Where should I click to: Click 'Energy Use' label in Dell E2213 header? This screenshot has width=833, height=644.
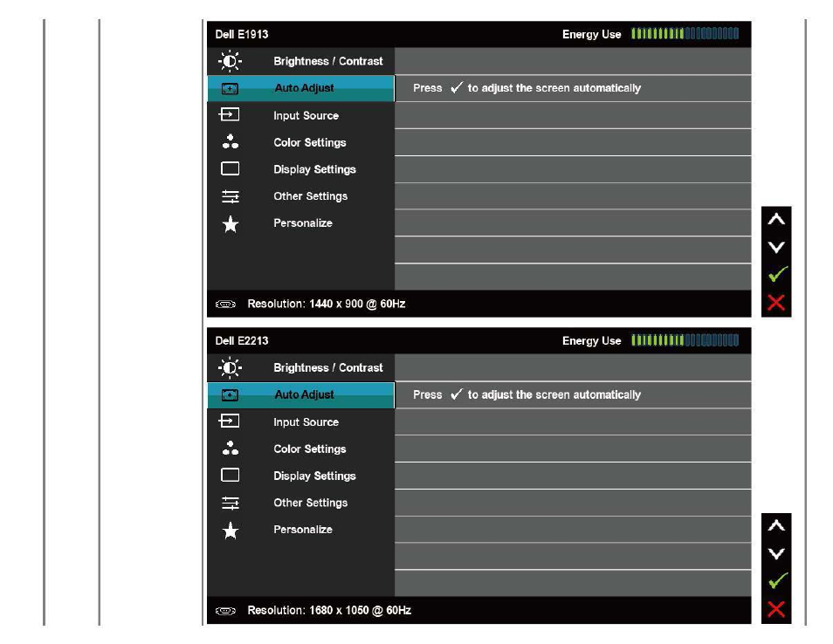click(591, 341)
